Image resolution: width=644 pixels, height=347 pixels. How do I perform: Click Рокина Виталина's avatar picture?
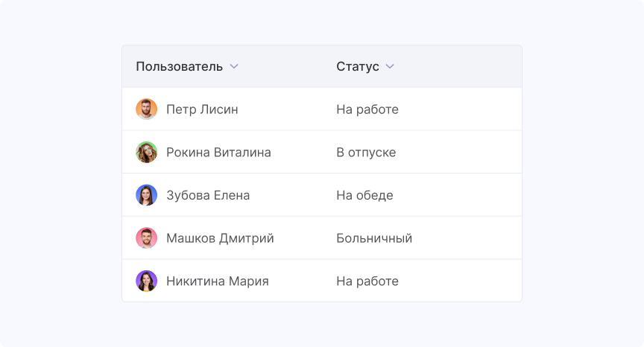click(146, 153)
